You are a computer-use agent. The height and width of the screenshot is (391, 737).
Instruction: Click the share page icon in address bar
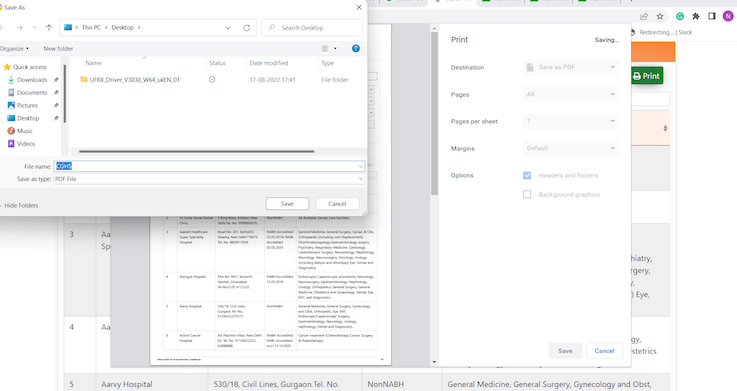click(644, 16)
